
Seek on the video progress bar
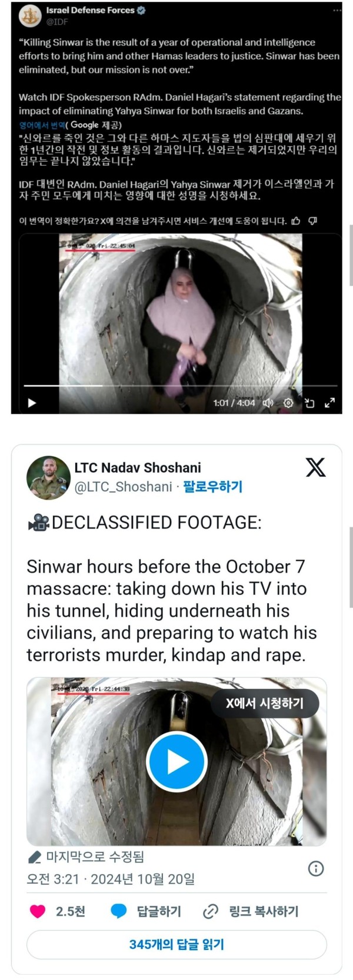tap(180, 386)
